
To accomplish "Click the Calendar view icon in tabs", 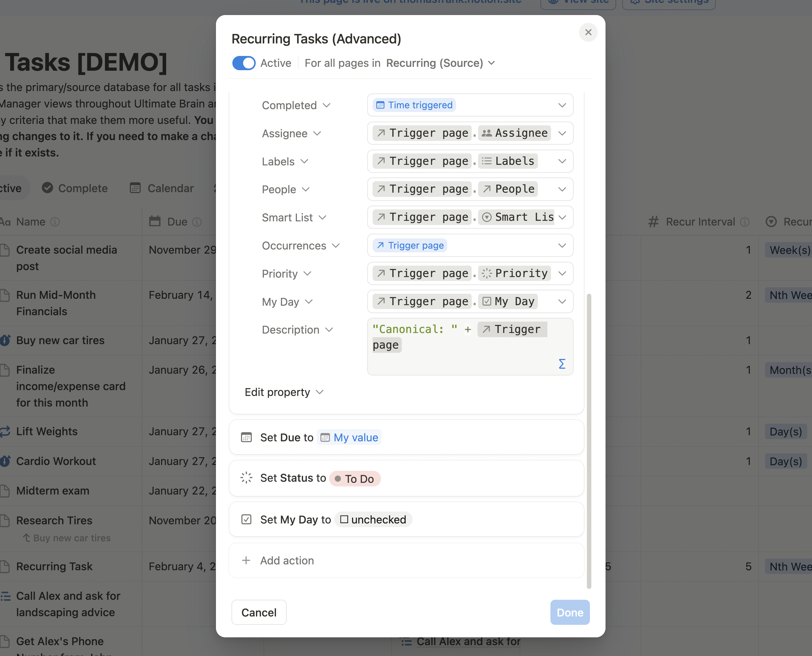I will coord(135,188).
